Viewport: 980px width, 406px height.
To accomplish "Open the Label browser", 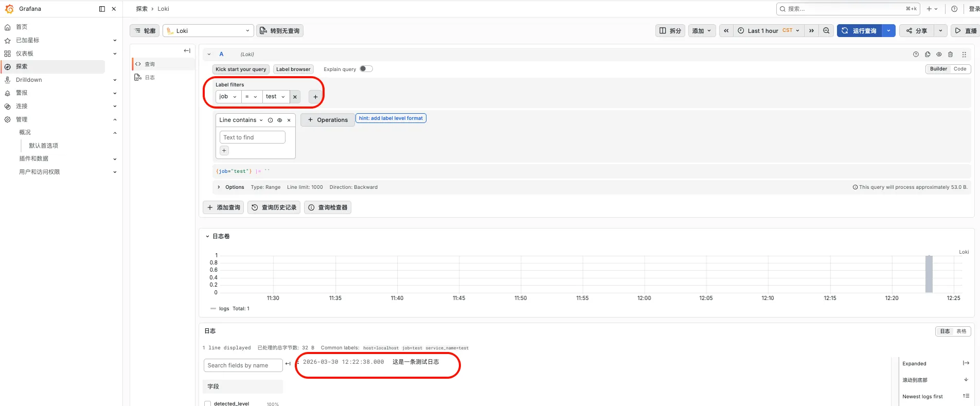I will point(293,69).
